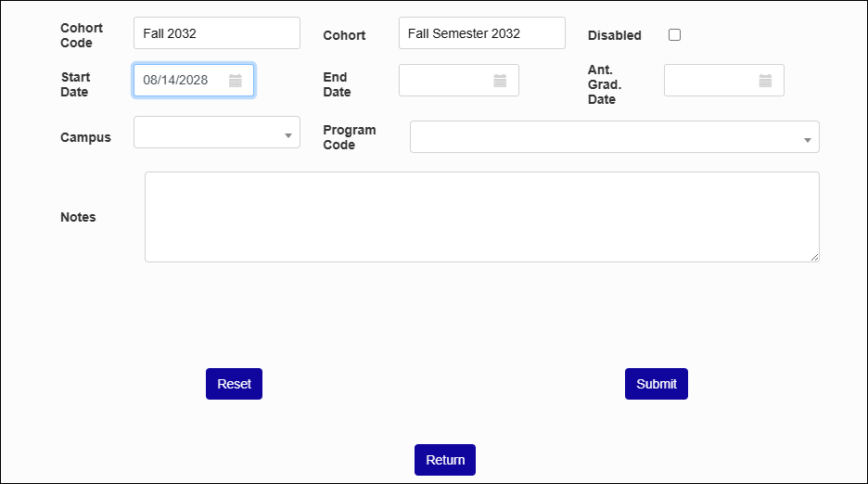Focus the Cohort Code field containing Fall 2032
The width and height of the screenshot is (868, 484).
(217, 33)
